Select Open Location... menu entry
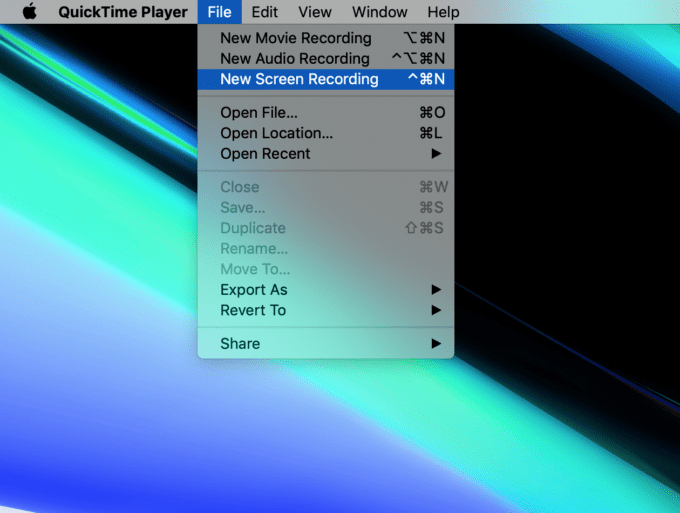Image resolution: width=680 pixels, height=513 pixels. pos(276,133)
